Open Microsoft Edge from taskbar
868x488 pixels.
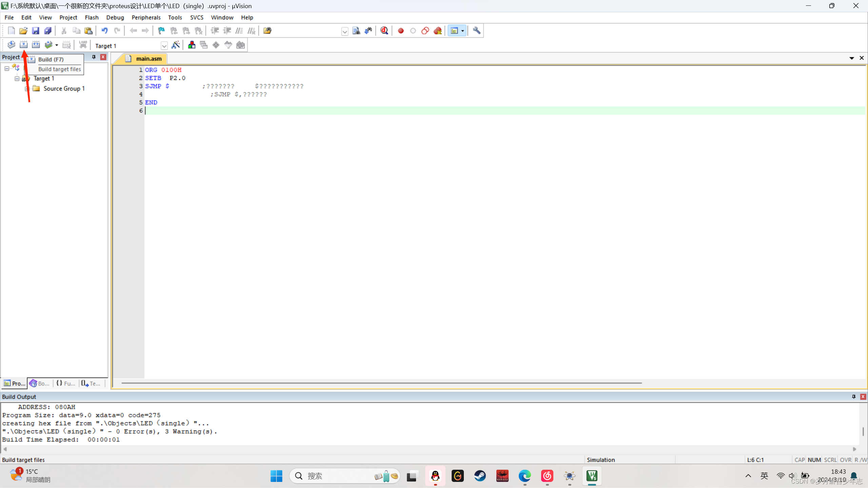click(x=525, y=476)
